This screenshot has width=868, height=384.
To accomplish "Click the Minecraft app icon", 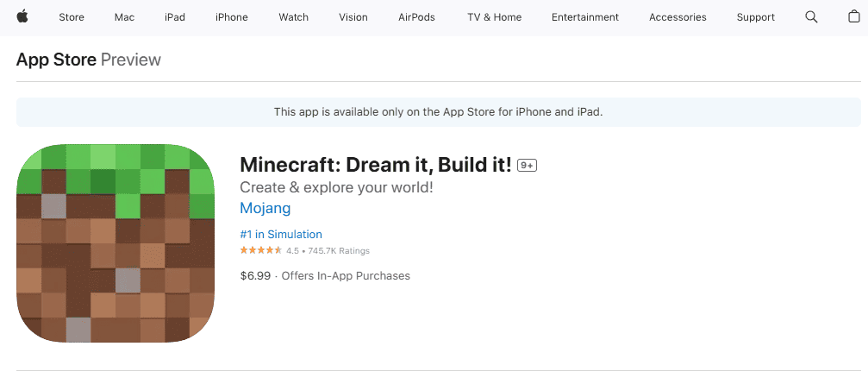I will click(x=116, y=243).
